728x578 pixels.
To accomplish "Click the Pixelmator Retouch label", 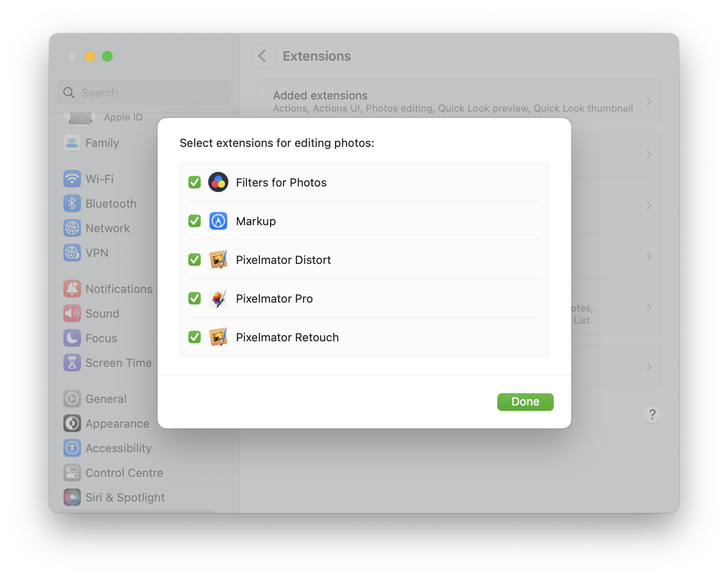I will (x=287, y=337).
